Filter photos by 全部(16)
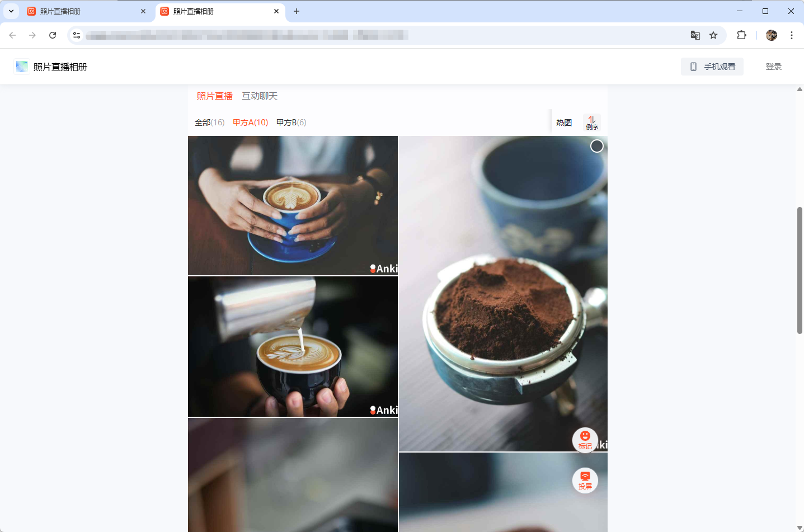Viewport: 804px width, 532px height. (209, 123)
